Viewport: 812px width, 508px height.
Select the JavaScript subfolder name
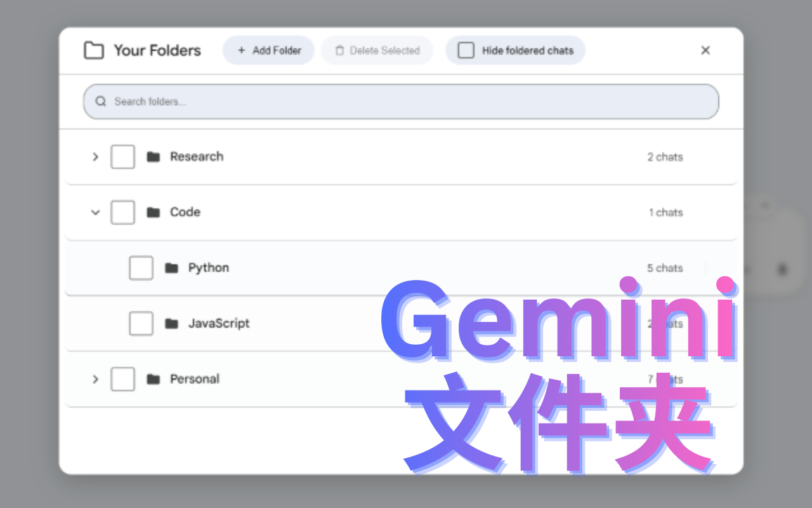coord(219,323)
